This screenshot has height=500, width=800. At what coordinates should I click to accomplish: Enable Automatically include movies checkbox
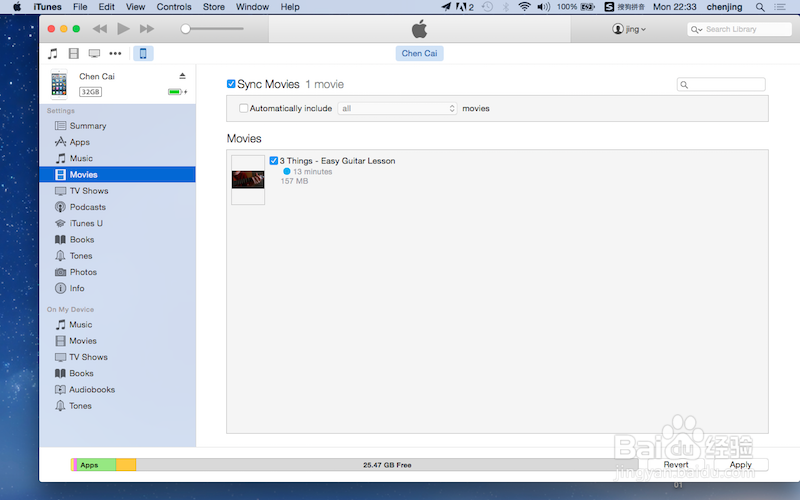(243, 108)
